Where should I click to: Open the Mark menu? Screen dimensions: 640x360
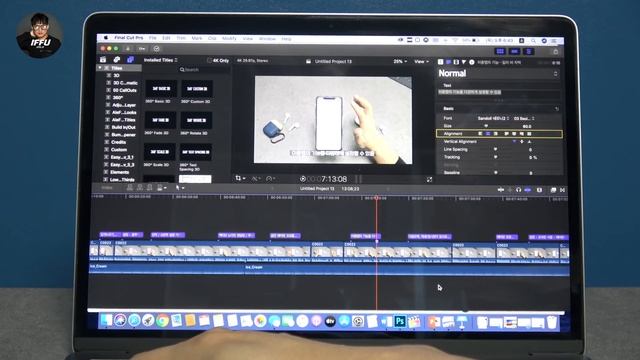point(197,38)
